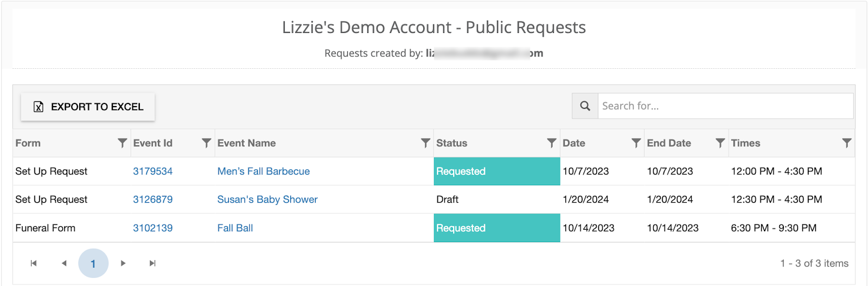Open the Event Id column filter

pos(206,143)
